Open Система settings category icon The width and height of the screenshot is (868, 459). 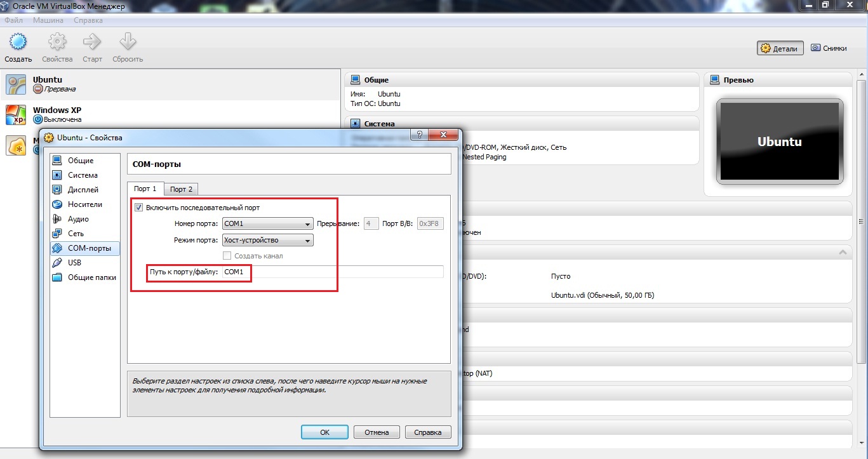57,175
